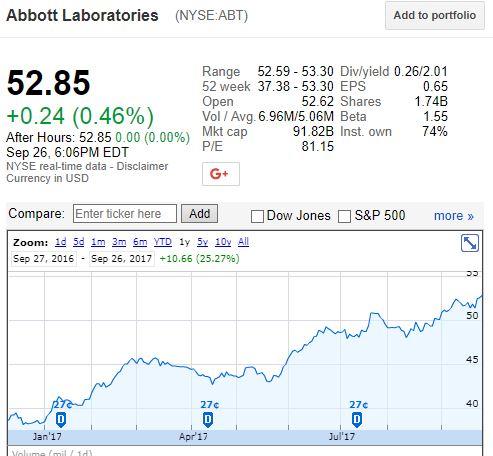Enable the S&P 500 comparison checkbox
Image resolution: width=493 pixels, height=456 pixels.
344,216
